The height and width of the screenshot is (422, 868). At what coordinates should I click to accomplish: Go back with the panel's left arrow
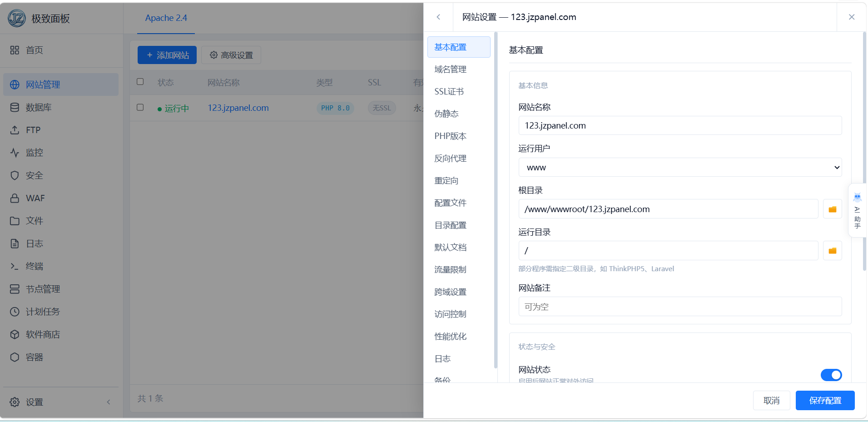438,17
